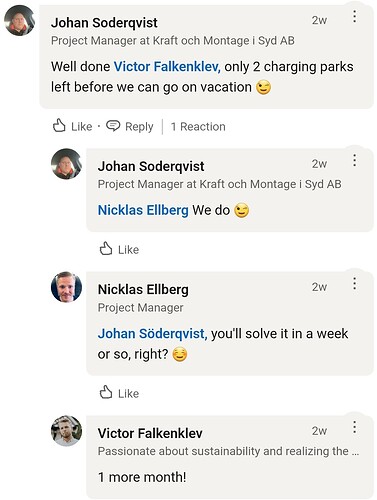Click Victor Falkenklev's name heading

150,433
